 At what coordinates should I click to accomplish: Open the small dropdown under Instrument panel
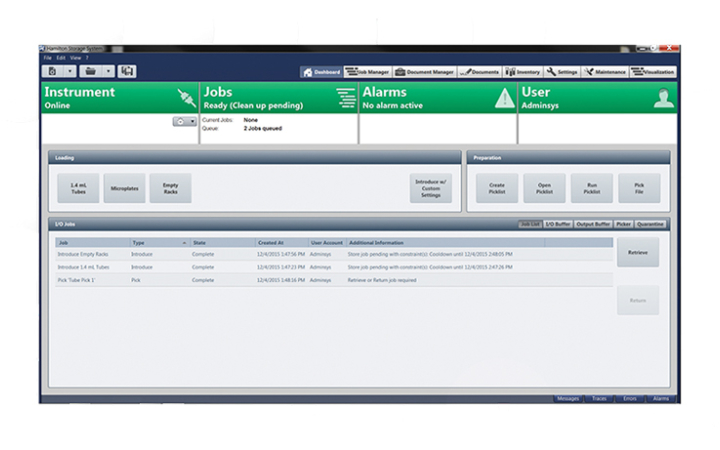(185, 122)
